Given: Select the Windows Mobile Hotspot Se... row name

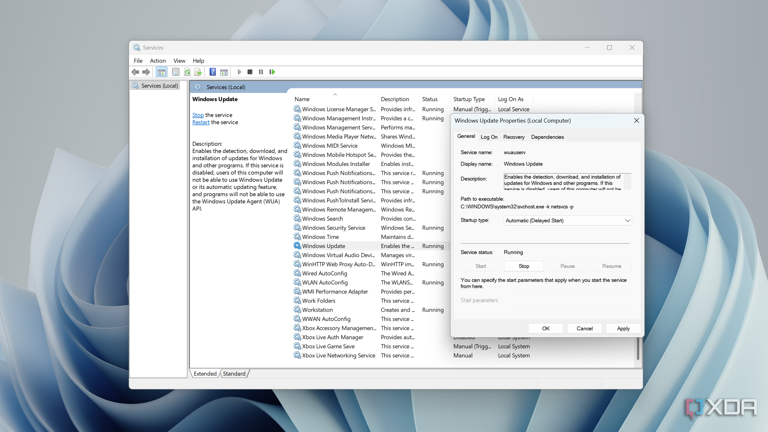Looking at the screenshot, I should click(339, 155).
